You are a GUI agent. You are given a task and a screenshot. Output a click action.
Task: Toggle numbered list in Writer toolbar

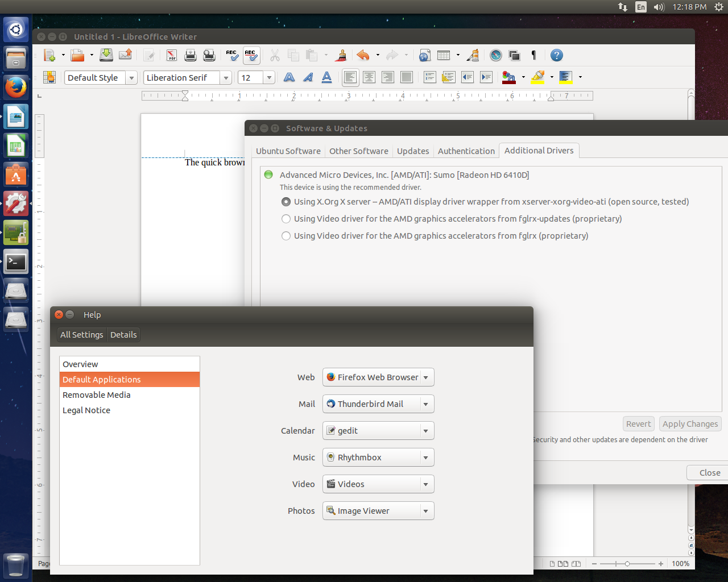click(x=430, y=77)
